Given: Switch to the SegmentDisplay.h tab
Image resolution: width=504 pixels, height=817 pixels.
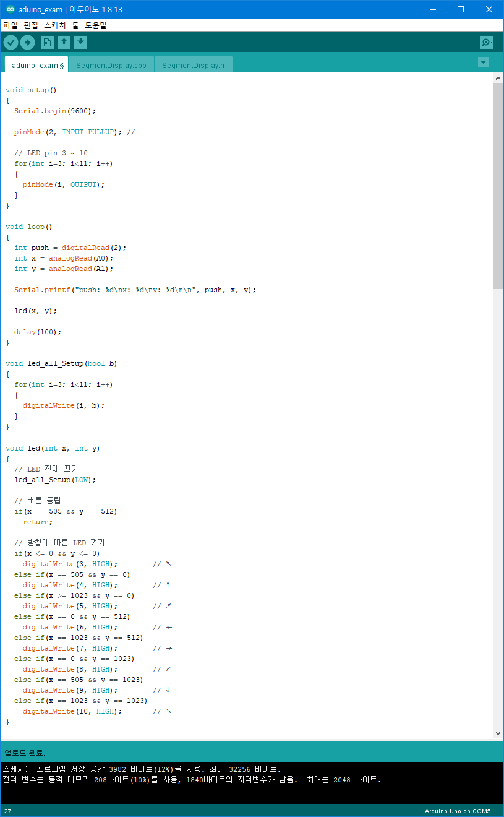Looking at the screenshot, I should click(194, 65).
